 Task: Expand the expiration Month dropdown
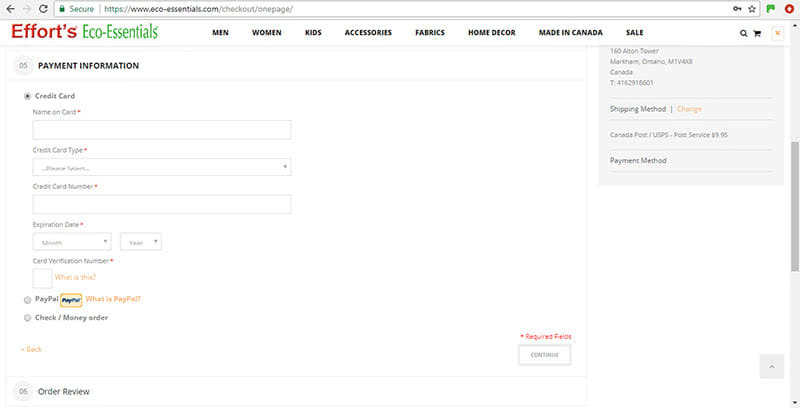coord(72,242)
